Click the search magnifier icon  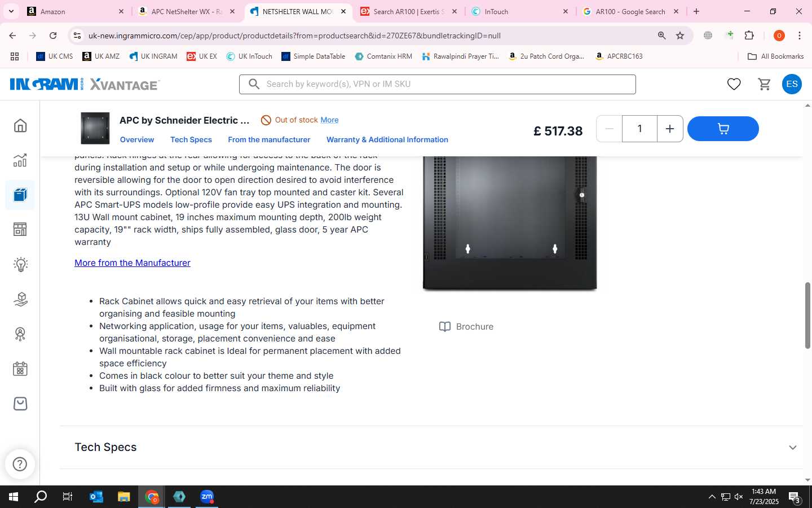pos(254,84)
